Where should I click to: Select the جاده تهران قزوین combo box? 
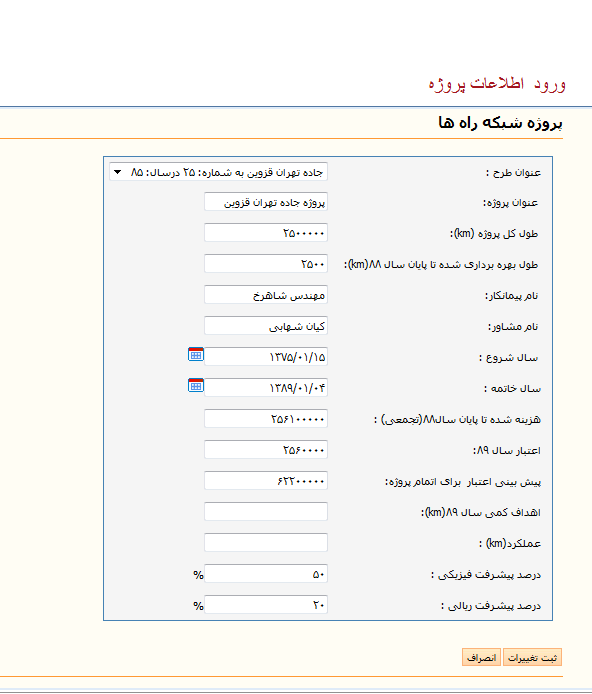coord(219,172)
